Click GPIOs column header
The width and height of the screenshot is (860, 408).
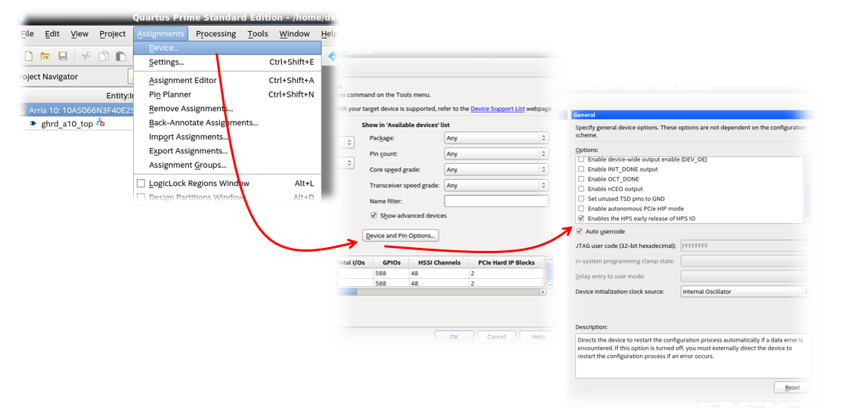391,262
